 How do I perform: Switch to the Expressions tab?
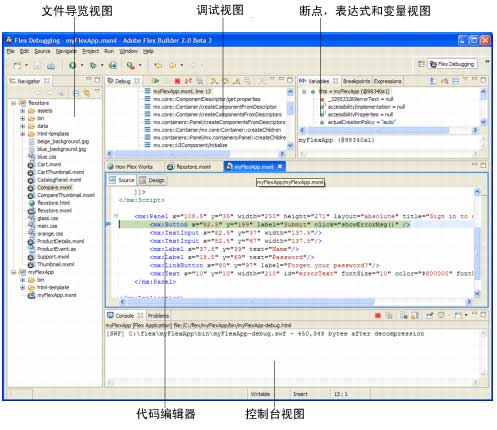tap(387, 81)
